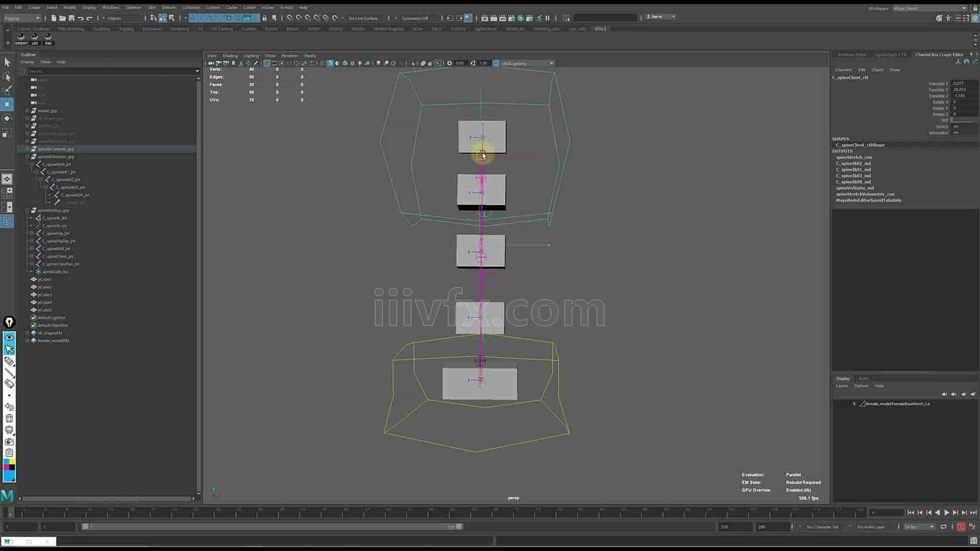This screenshot has height=551, width=980.
Task: Play the animation forward
Action: point(947,513)
